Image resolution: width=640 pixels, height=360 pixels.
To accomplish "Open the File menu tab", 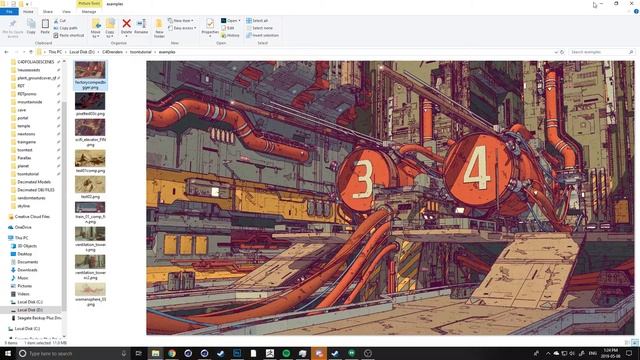I will click(x=9, y=12).
